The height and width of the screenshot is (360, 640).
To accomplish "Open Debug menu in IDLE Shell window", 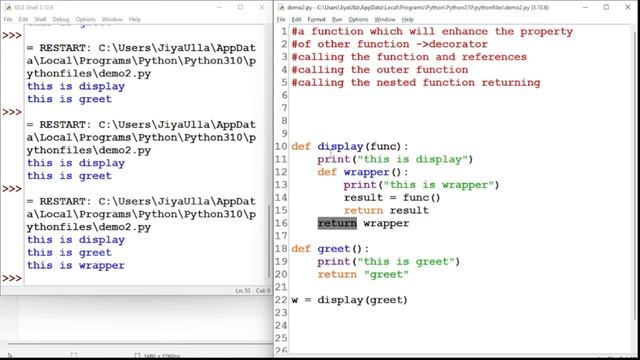I will coord(61,19).
